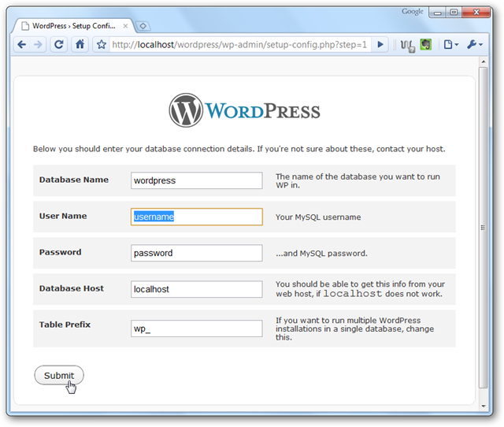504x427 pixels.
Task: Click 'If you want to run multiple' description
Action: pyautogui.click(x=355, y=329)
